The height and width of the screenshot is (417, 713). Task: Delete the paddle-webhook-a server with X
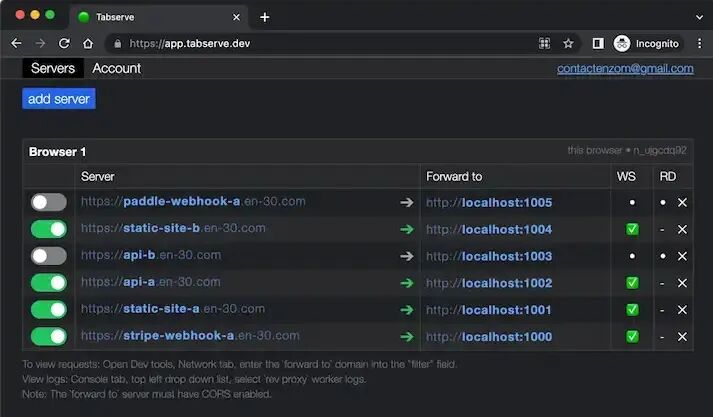[x=682, y=202]
